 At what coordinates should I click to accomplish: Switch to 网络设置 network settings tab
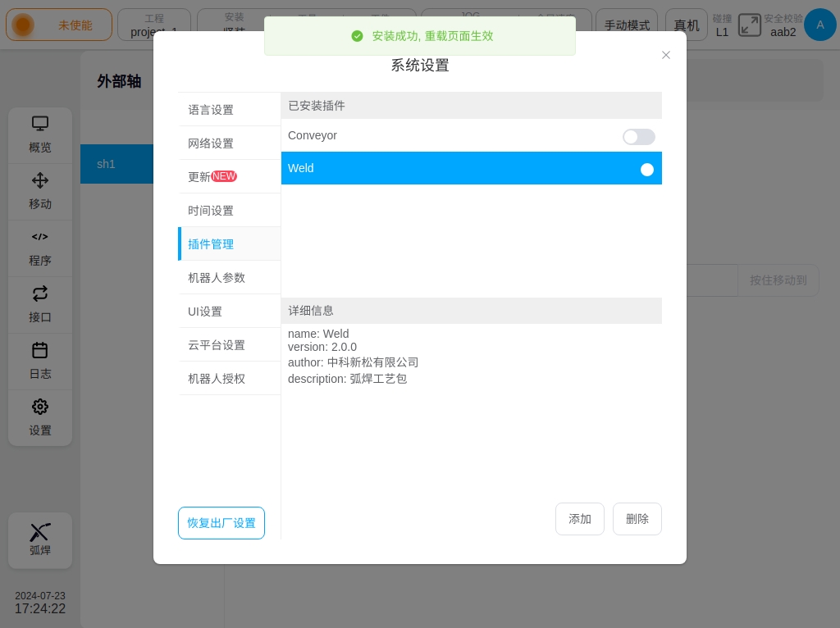pyautogui.click(x=211, y=143)
